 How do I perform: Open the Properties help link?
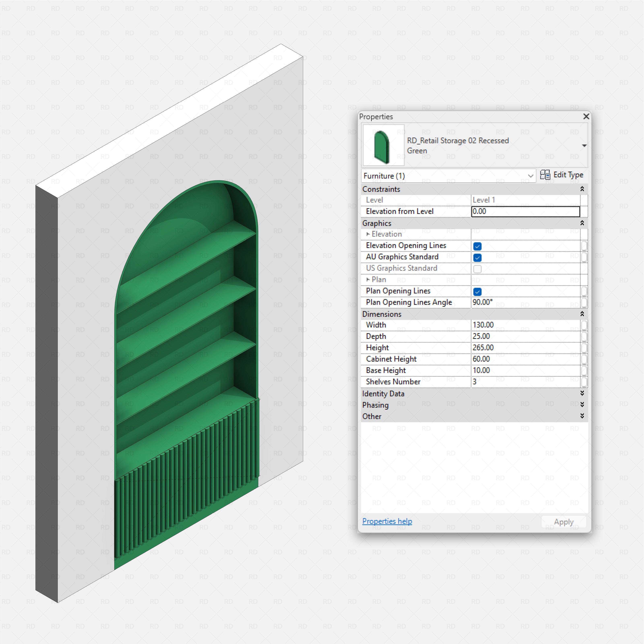[x=387, y=521]
